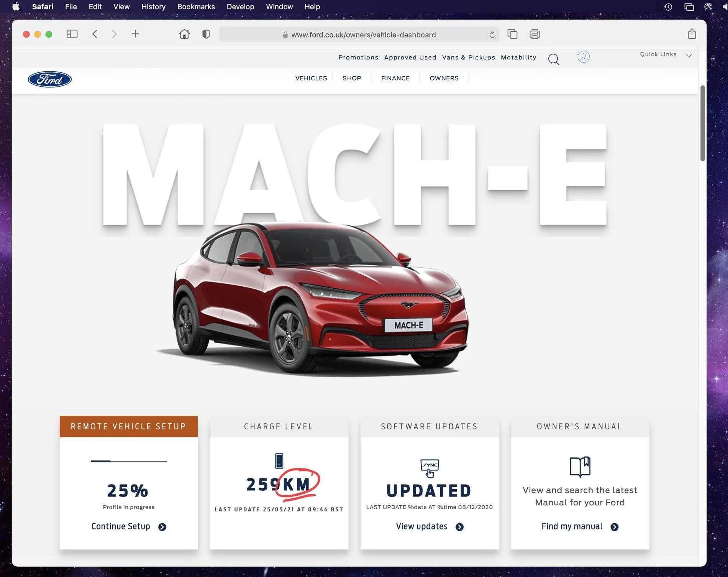Click the Continue Setup arrow icon
The width and height of the screenshot is (728, 577).
tap(162, 527)
